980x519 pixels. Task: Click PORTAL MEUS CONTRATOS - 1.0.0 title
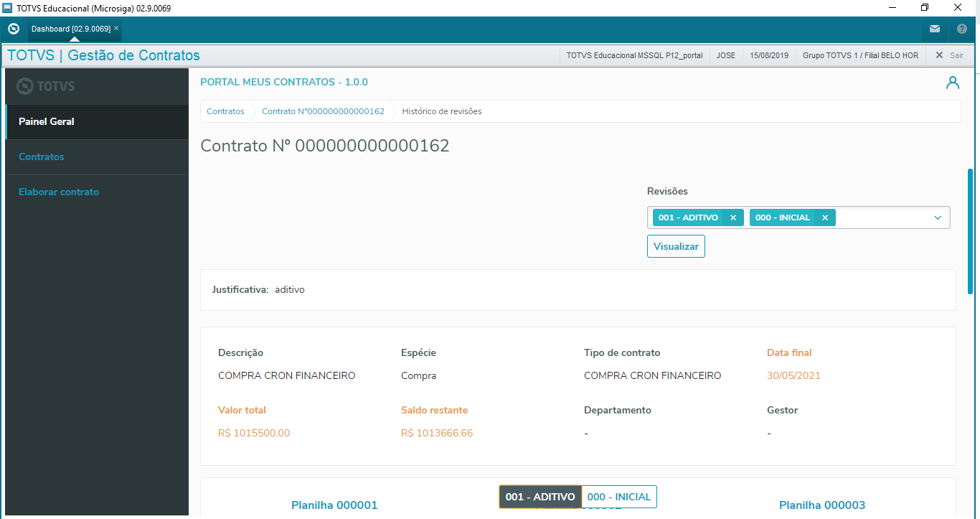coord(284,83)
